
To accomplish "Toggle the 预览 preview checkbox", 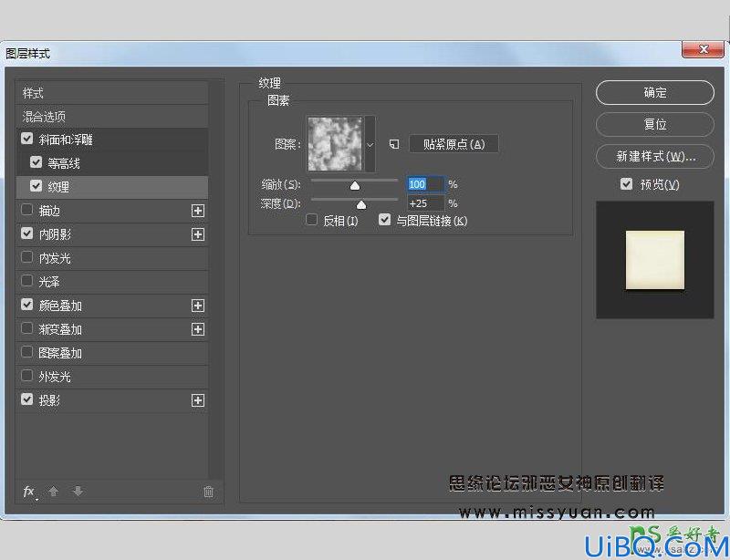I will (626, 184).
